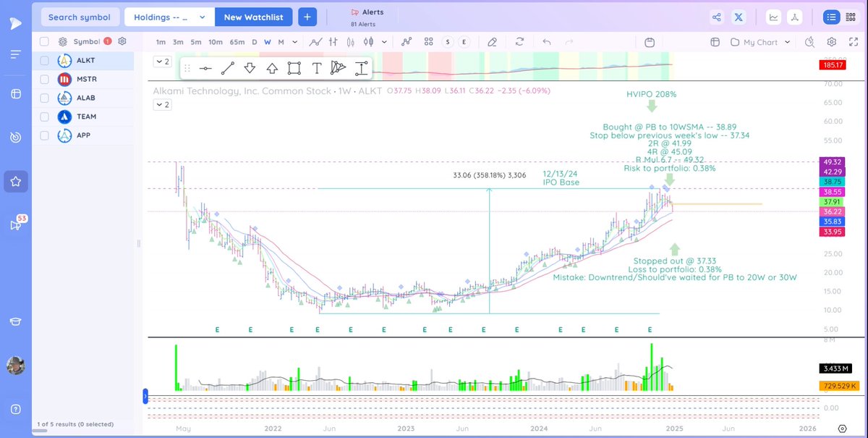
Task: Collapse the top indicator pane legend
Action: pos(163,62)
